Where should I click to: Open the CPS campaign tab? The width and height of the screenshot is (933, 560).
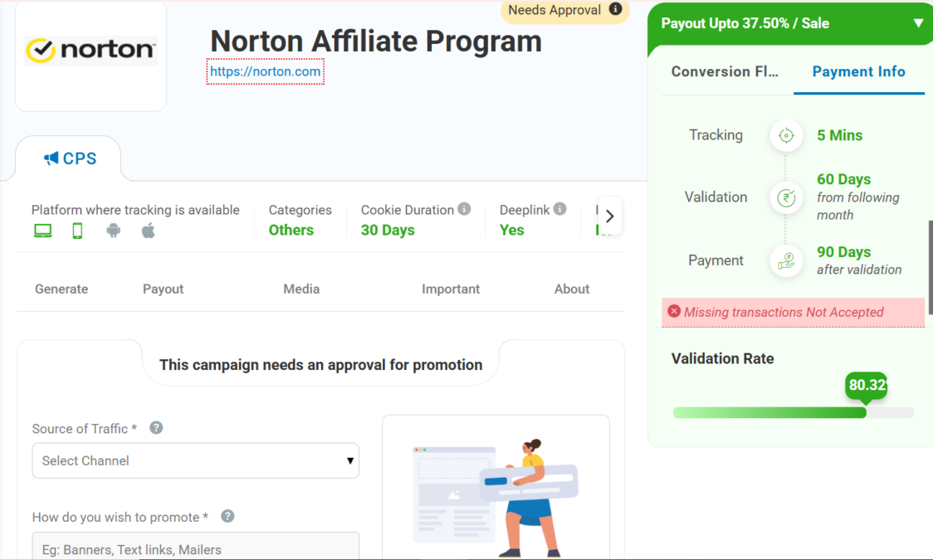pos(70,158)
